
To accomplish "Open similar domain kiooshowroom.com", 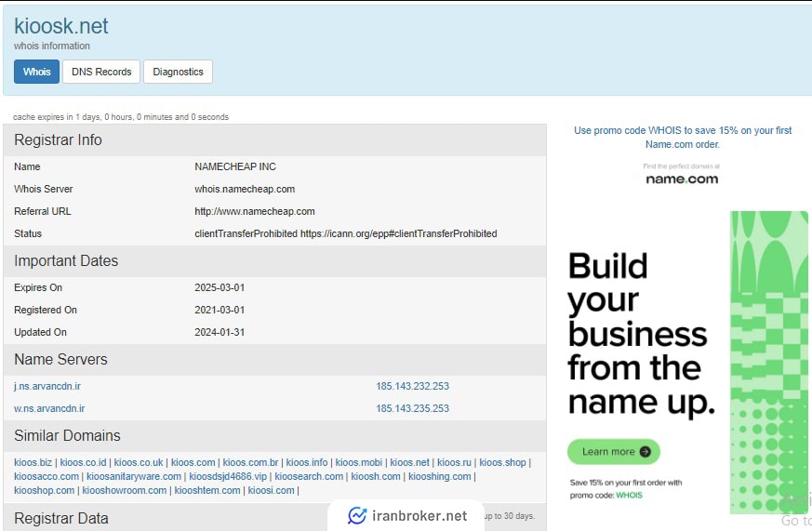I will click(x=125, y=490).
